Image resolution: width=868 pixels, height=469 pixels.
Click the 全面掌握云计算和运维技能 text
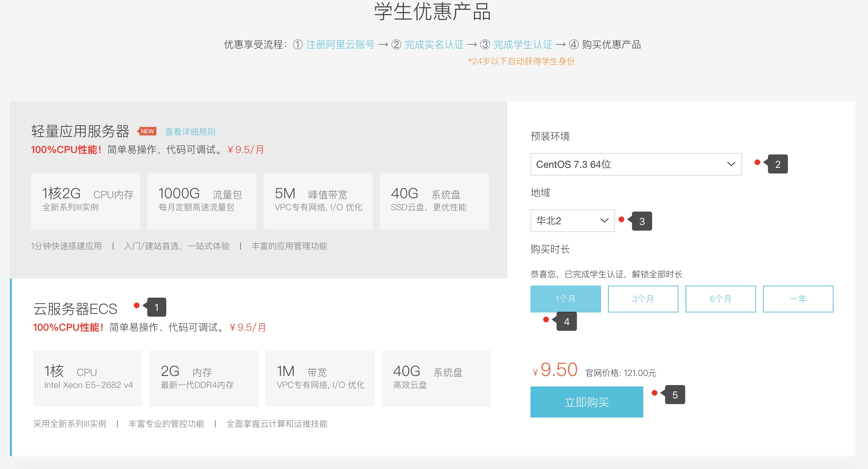click(x=277, y=424)
